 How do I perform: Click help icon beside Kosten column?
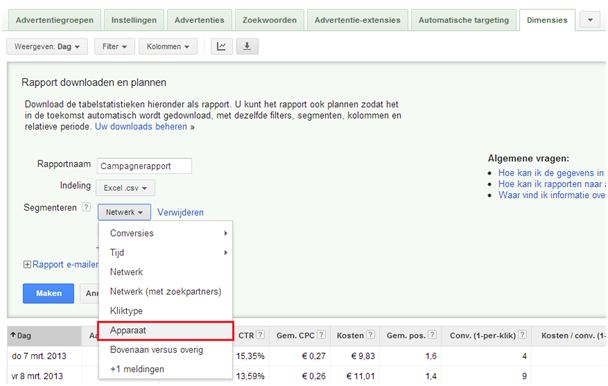coord(371,334)
